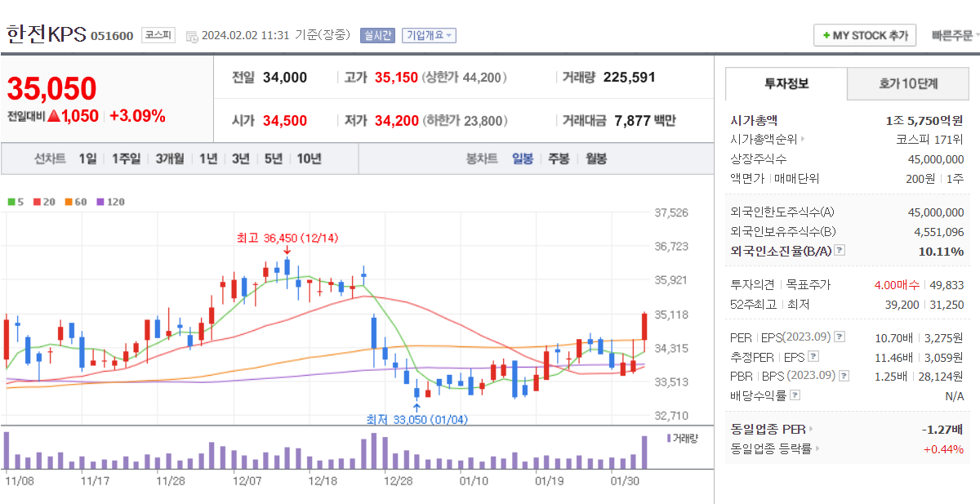Select the 3개월 line chart period
This screenshot has height=504, width=980.
tap(170, 158)
